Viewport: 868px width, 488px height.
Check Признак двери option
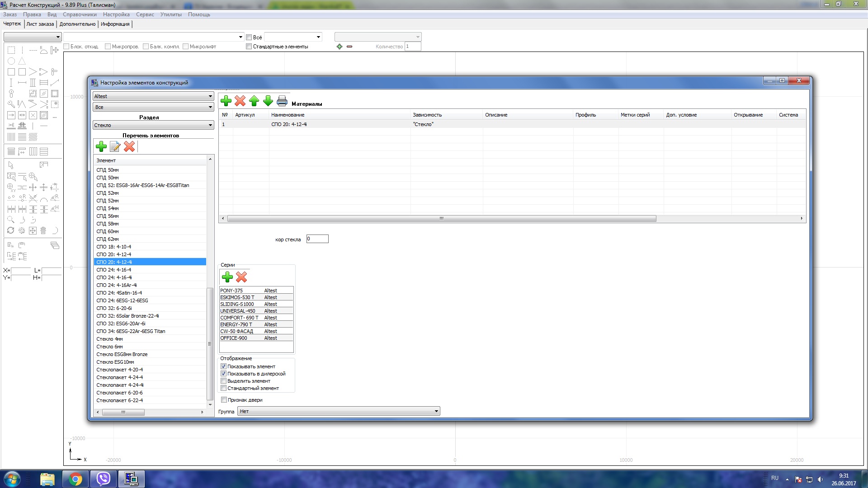224,400
